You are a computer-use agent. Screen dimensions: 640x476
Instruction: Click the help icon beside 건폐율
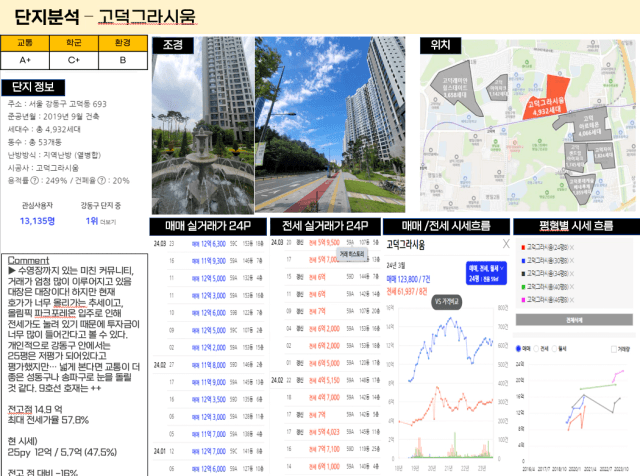pos(101,180)
